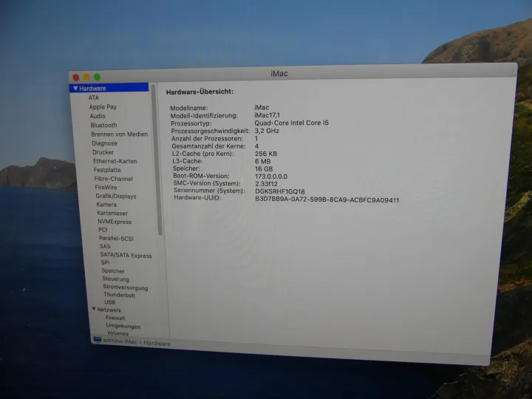Image resolution: width=532 pixels, height=399 pixels.
Task: Open Fibre-Channel entry
Action: [x=114, y=179]
